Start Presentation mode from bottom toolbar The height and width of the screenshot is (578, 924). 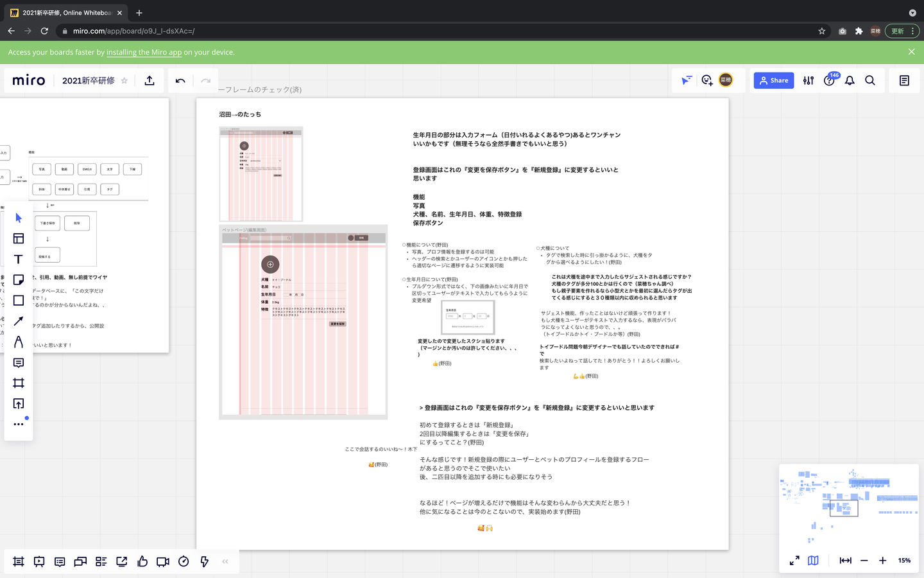coord(39,562)
